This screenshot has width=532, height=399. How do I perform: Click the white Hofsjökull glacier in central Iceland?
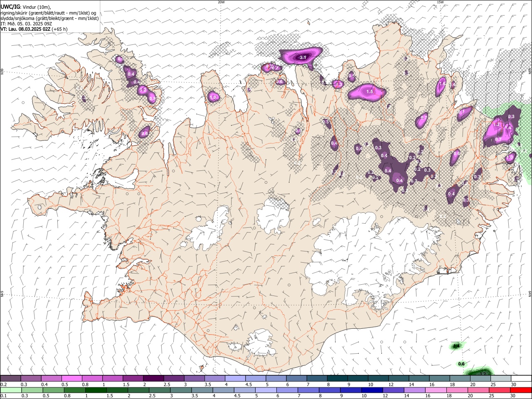pos(273,216)
